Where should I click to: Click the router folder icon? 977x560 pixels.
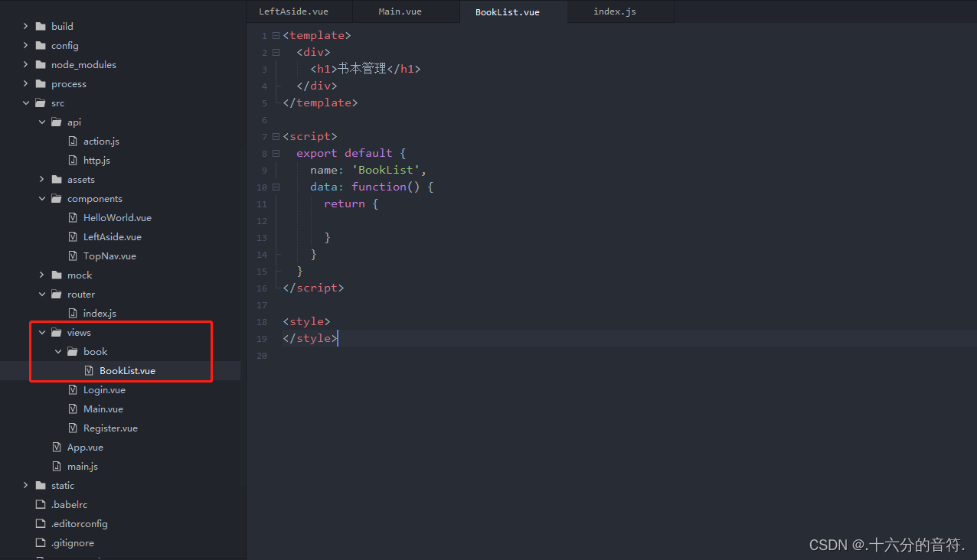57,294
